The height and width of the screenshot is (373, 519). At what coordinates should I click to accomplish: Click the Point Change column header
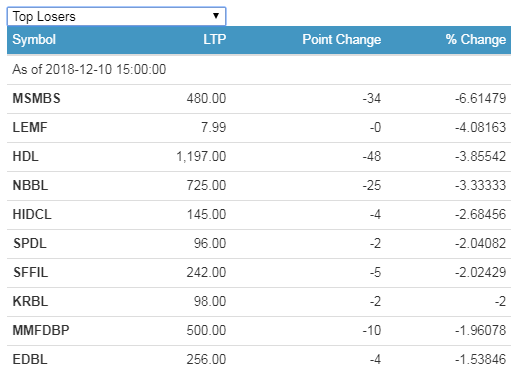(x=342, y=39)
